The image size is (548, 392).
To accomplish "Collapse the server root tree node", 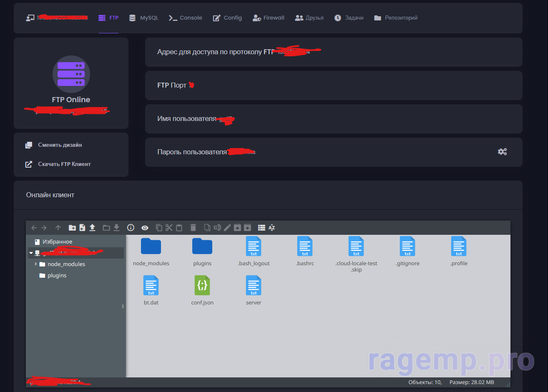I will click(31, 253).
